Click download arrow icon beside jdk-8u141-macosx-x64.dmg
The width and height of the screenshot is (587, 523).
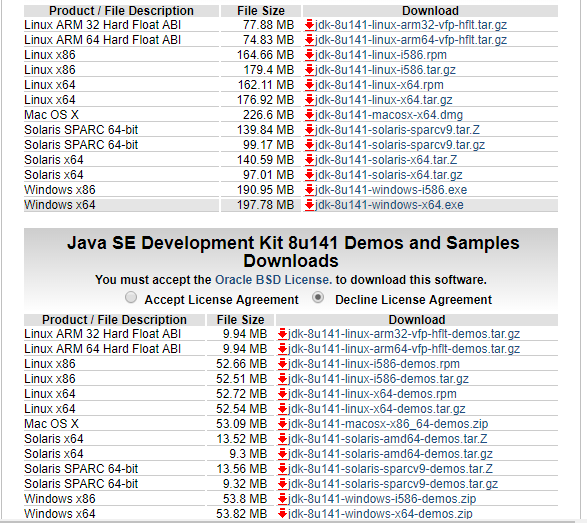click(309, 115)
